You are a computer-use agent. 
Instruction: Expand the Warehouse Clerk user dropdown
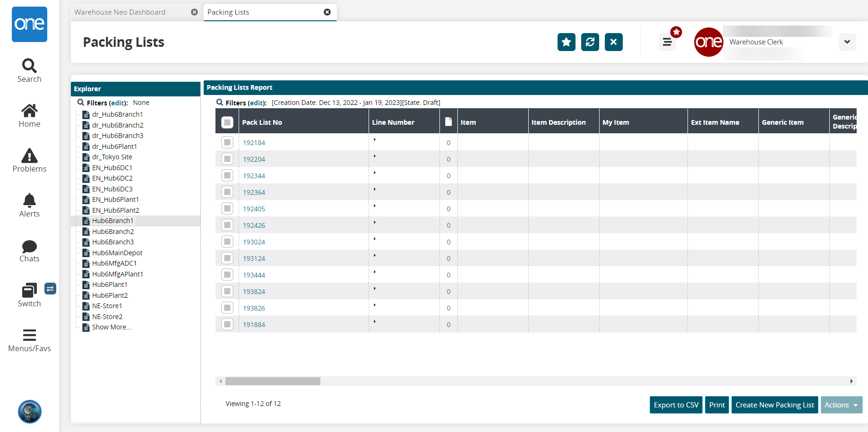847,42
